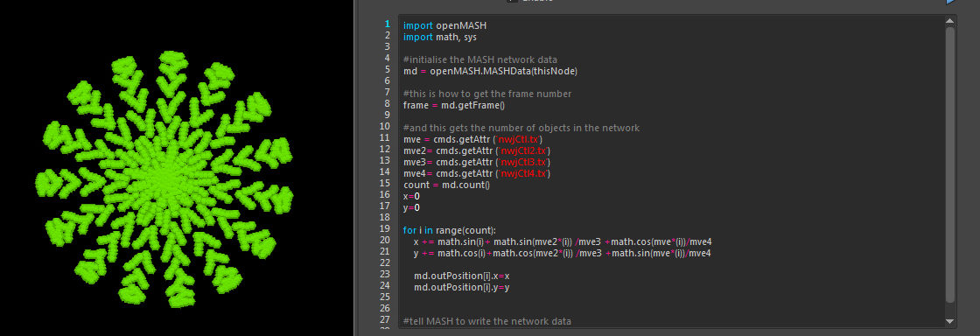This screenshot has height=336, width=980.
Task: Click 'md.outPosition[i].x=x' line
Action: click(461, 276)
